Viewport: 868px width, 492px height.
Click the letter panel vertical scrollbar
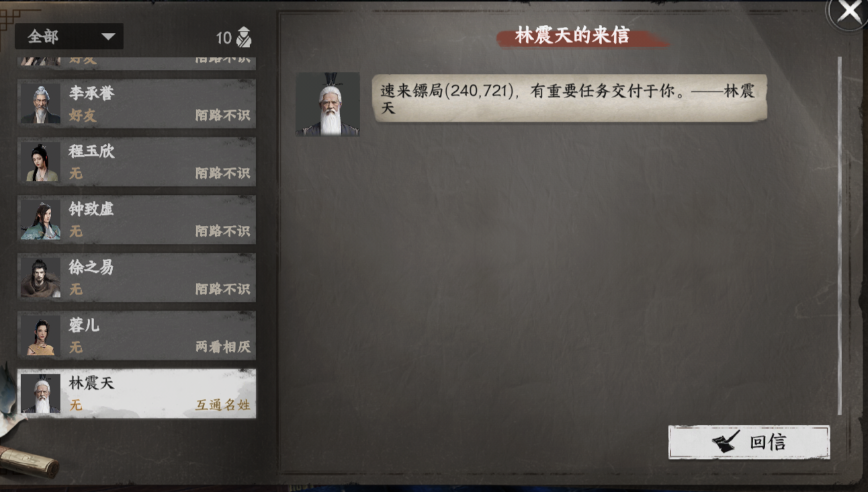pos(839,235)
